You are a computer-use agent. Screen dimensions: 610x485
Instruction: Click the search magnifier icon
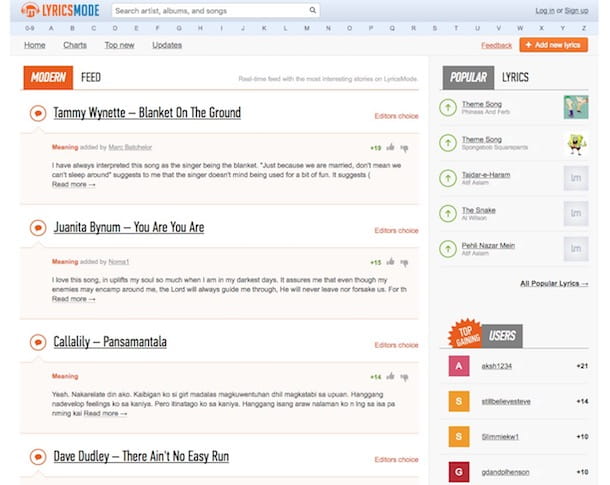click(312, 10)
